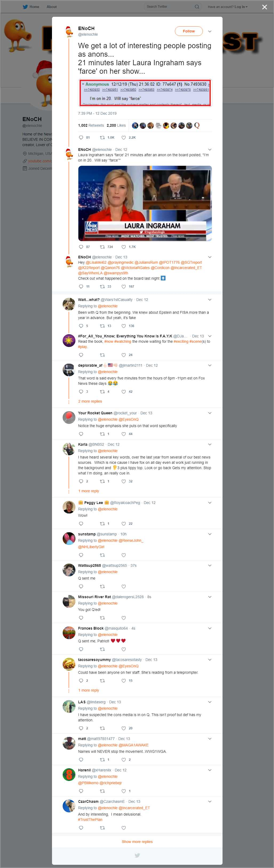Open the Laura Ingraham Fox News image
Image resolution: width=274 pixels, height=868 pixels.
145,203
